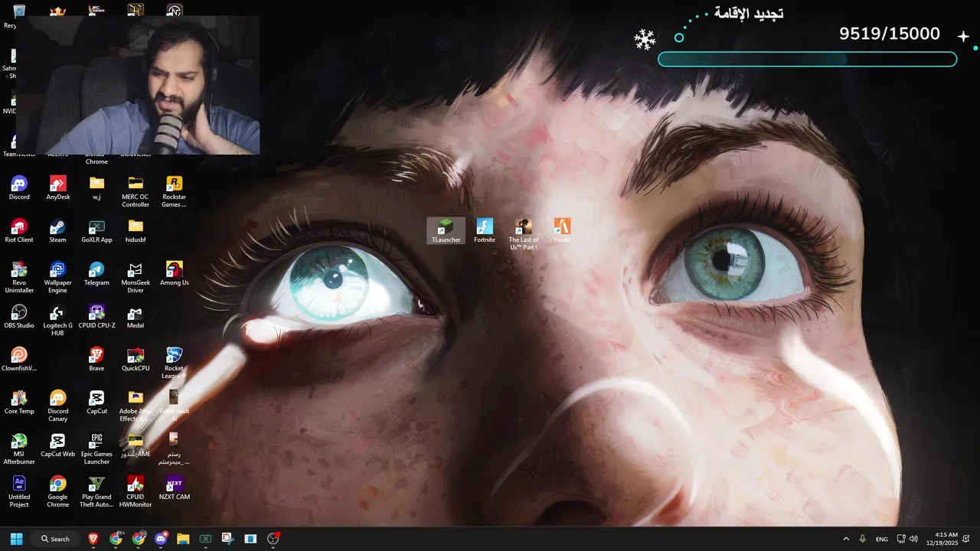The image size is (980, 551).
Task: Launch FiveM from the desktop
Action: (562, 230)
